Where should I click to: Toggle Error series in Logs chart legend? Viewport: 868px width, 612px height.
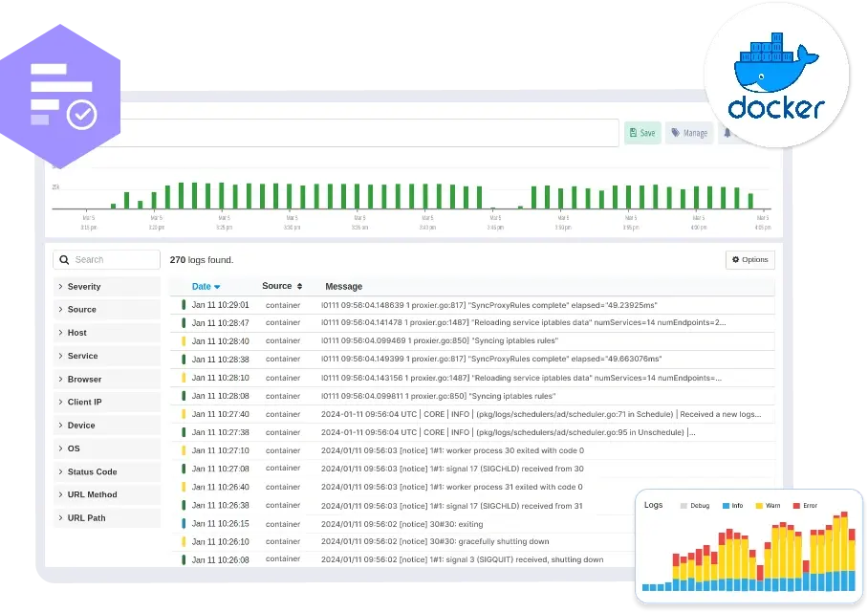(x=806, y=506)
